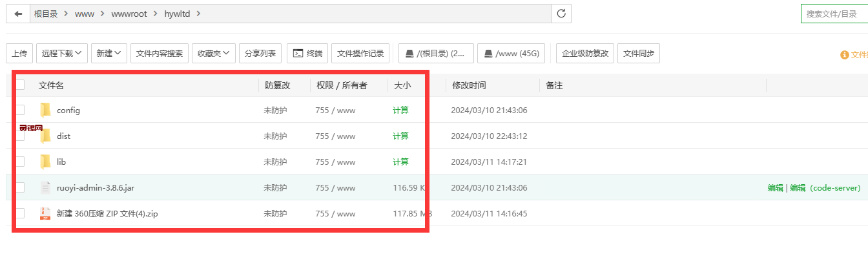Image resolution: width=868 pixels, height=263 pixels.
Task: Open the lib folder icon
Action: (x=45, y=162)
